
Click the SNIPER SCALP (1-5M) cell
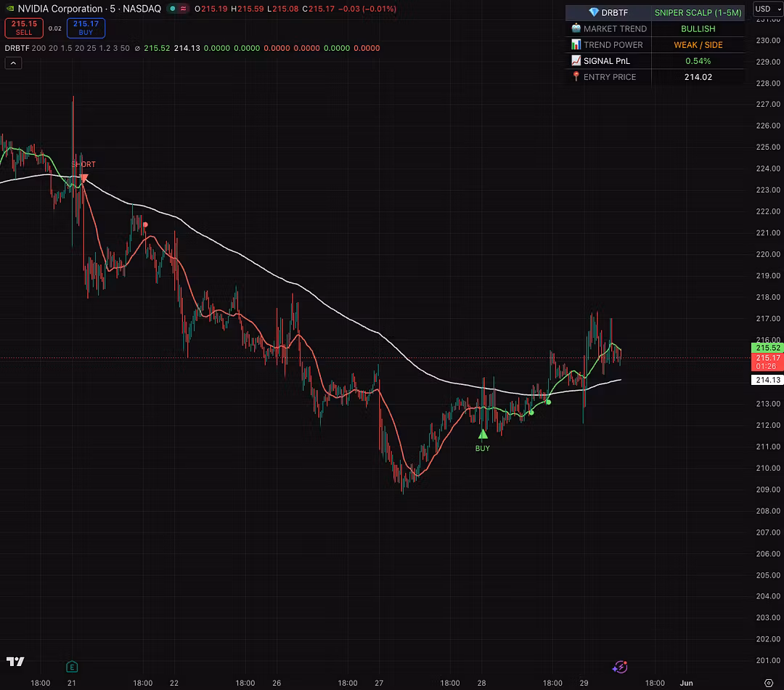point(698,12)
